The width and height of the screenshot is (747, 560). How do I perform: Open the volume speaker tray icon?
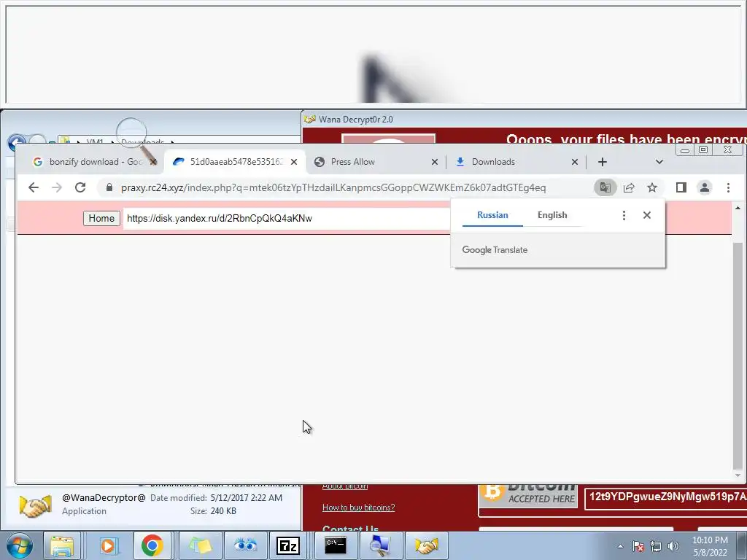[673, 546]
